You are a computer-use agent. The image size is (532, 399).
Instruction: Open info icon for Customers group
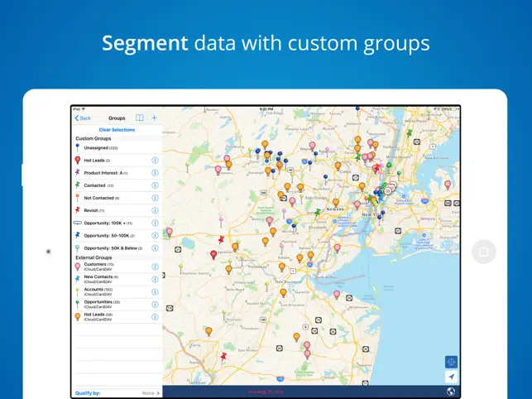155,267
